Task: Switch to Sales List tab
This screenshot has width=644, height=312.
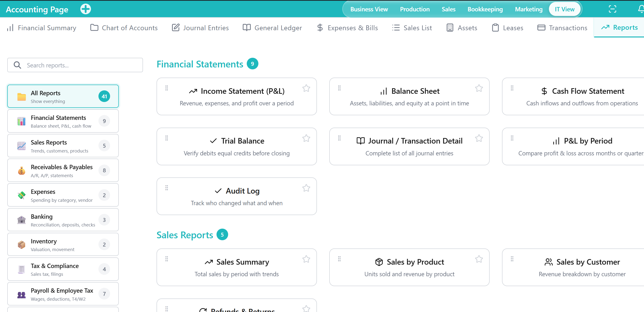Action: (412, 28)
